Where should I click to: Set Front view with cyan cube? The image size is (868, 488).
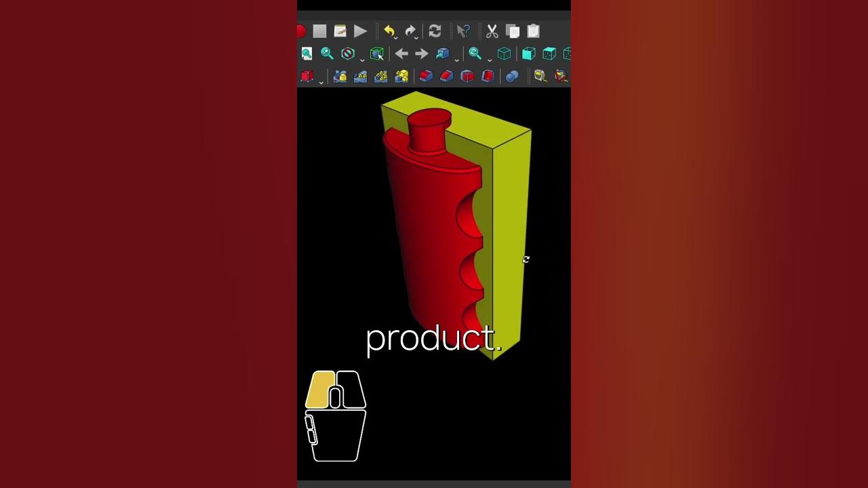pyautogui.click(x=529, y=54)
